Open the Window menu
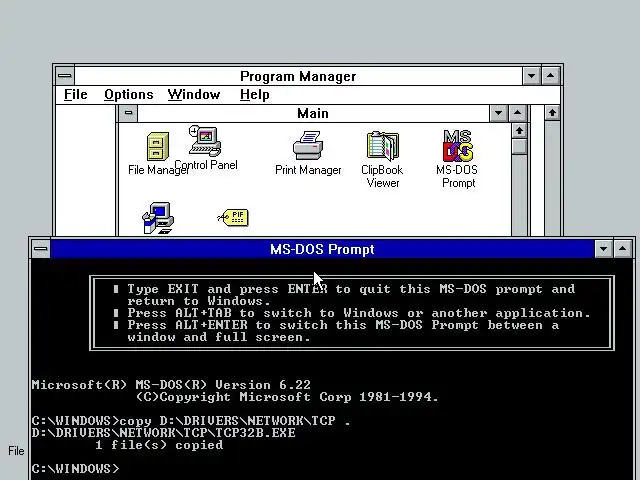640x480 pixels. (x=194, y=95)
